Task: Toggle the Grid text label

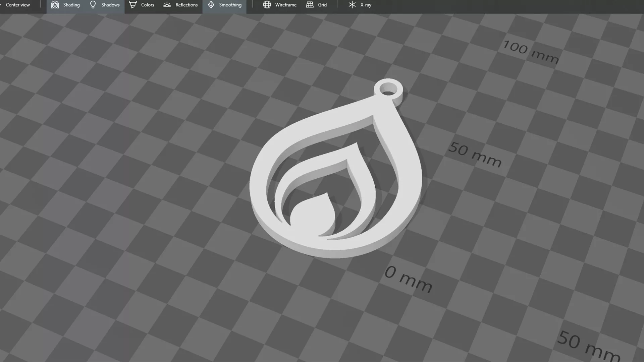Action: pyautogui.click(x=322, y=5)
